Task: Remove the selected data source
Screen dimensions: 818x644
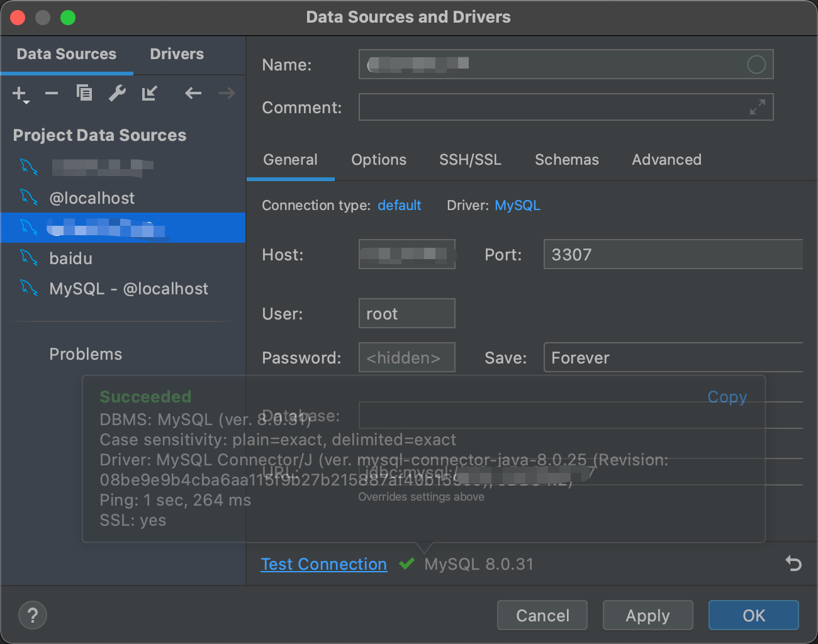Action: point(52,93)
